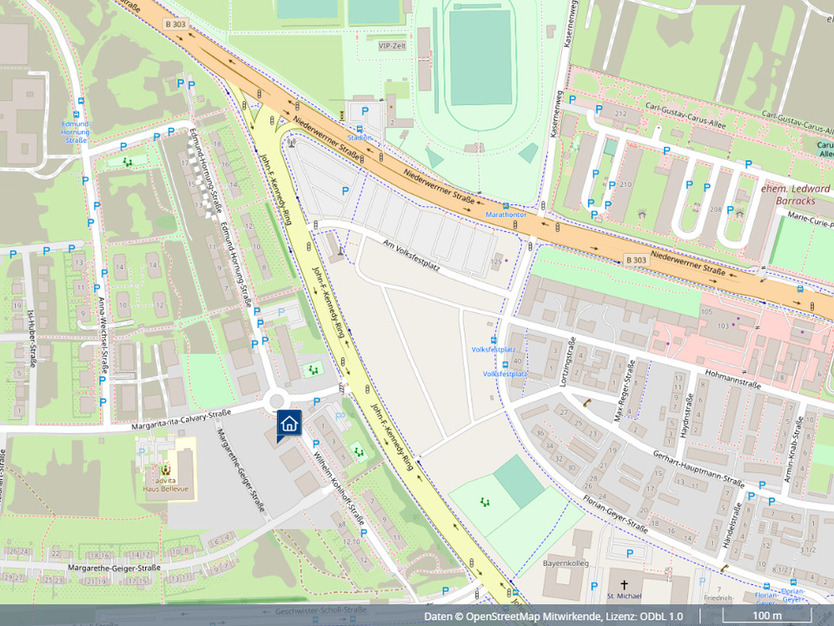Screen dimensions: 834x626
Task: Click the St. Michael church cross icon
Action: (x=625, y=585)
